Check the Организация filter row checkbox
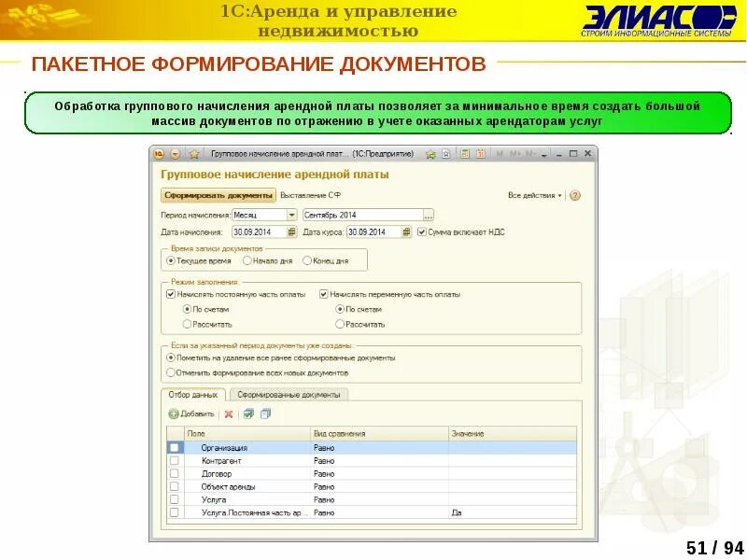 pyautogui.click(x=175, y=448)
